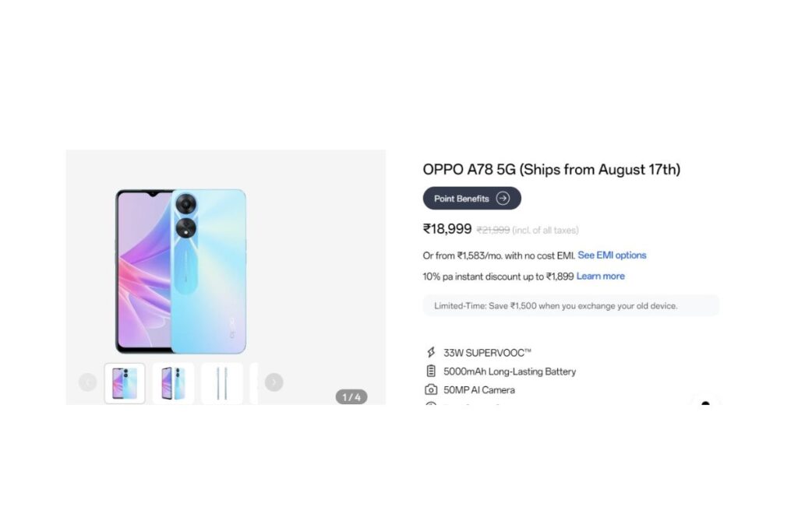Select the first front-and-back phone thumbnail

click(x=125, y=383)
